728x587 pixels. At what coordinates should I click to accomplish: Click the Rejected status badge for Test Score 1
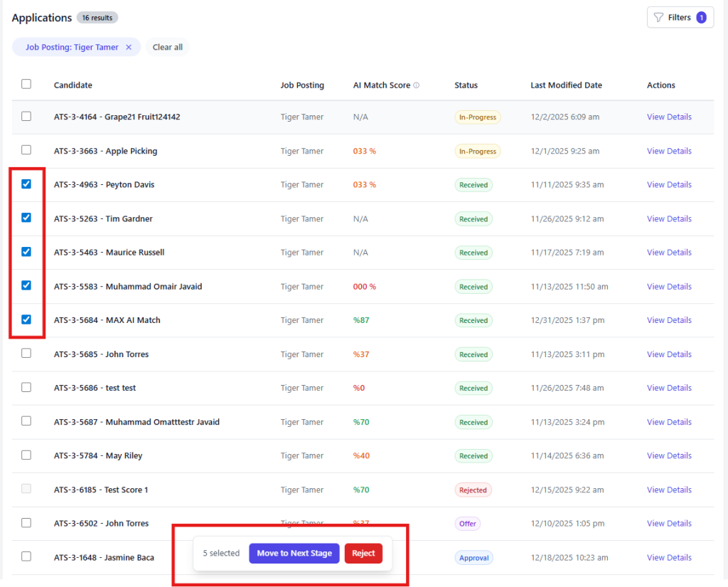[473, 490]
